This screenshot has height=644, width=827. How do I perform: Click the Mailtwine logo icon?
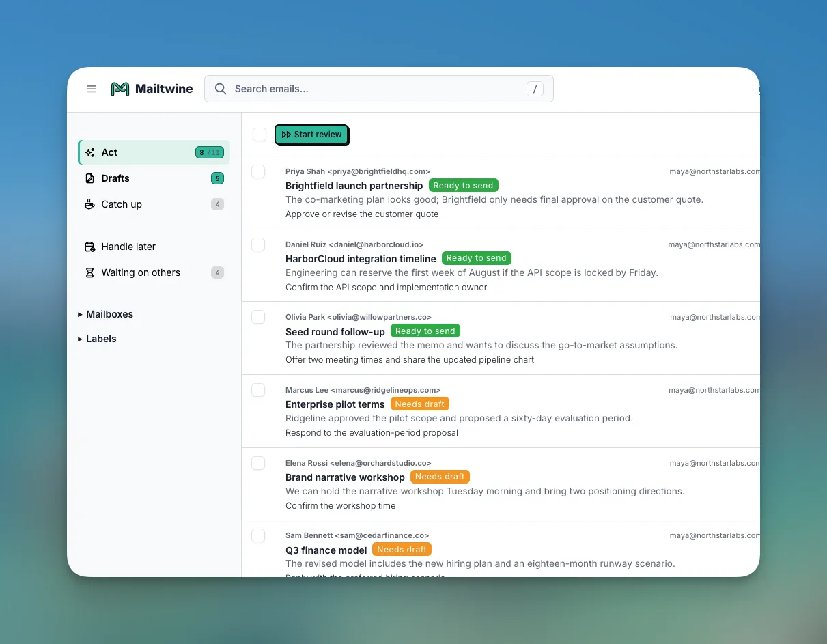pyautogui.click(x=120, y=89)
